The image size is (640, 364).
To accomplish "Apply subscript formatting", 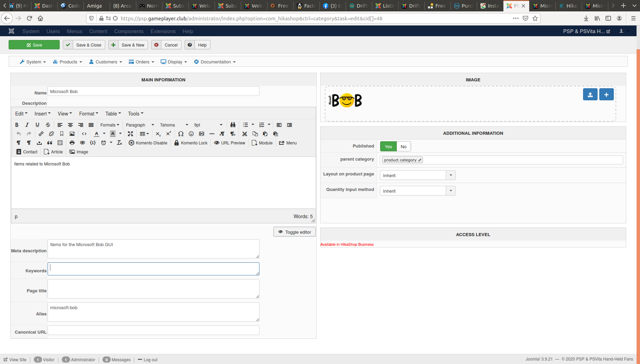I will 158,134.
